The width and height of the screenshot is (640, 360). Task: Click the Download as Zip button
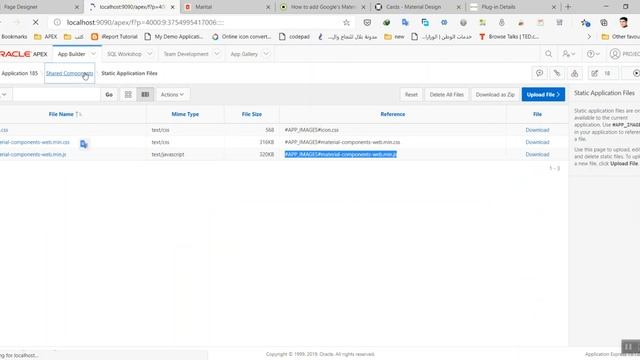tap(495, 94)
